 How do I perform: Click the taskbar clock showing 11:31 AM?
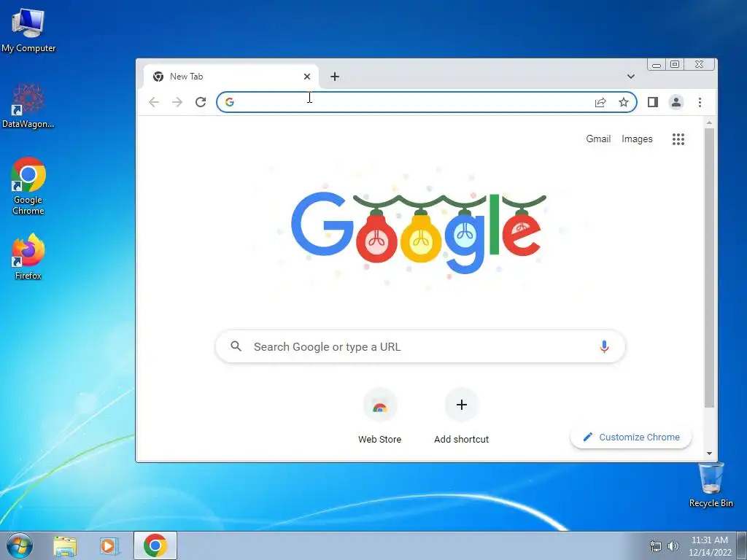tap(709, 545)
